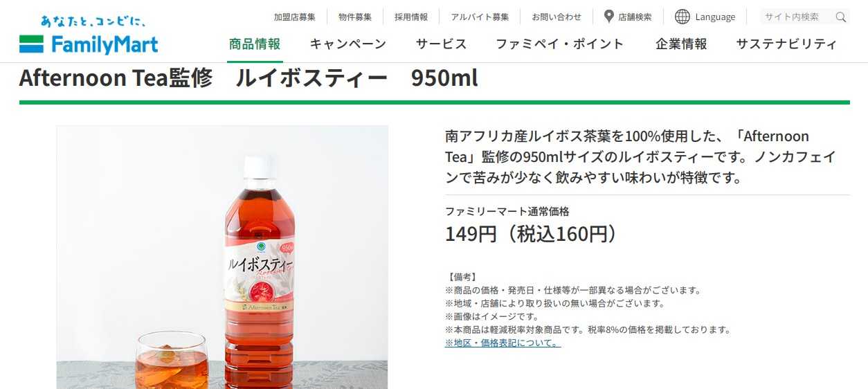868x389 pixels.
Task: Click the 加盟店募集 link
Action: (295, 17)
